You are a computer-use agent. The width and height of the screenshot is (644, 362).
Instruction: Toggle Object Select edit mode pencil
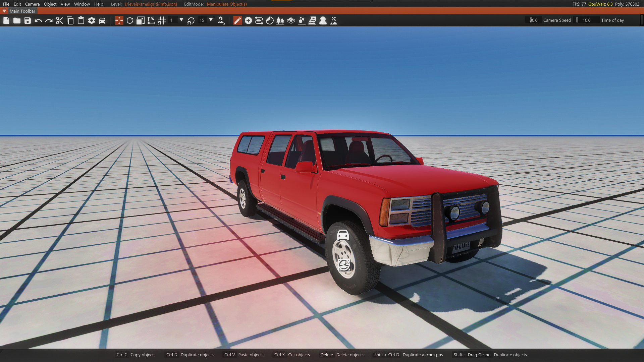coord(237,21)
